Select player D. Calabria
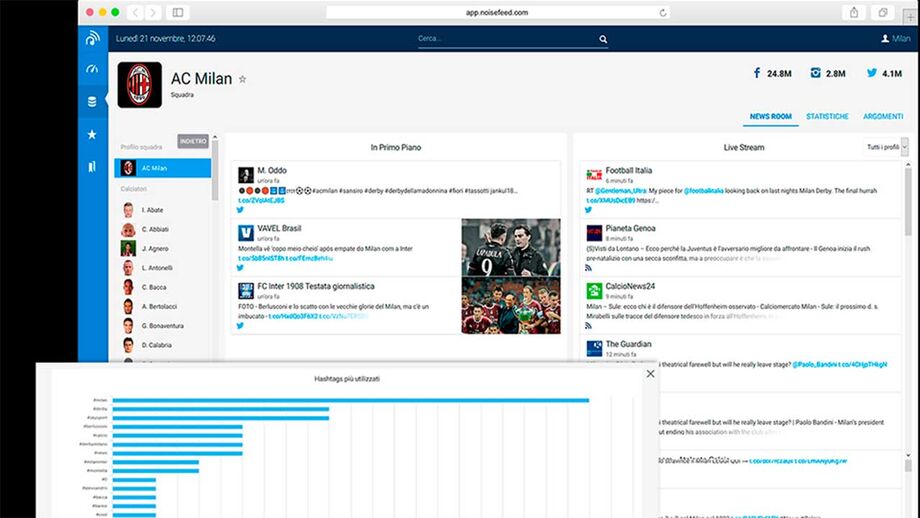Image resolution: width=920 pixels, height=518 pixels. 157,346
